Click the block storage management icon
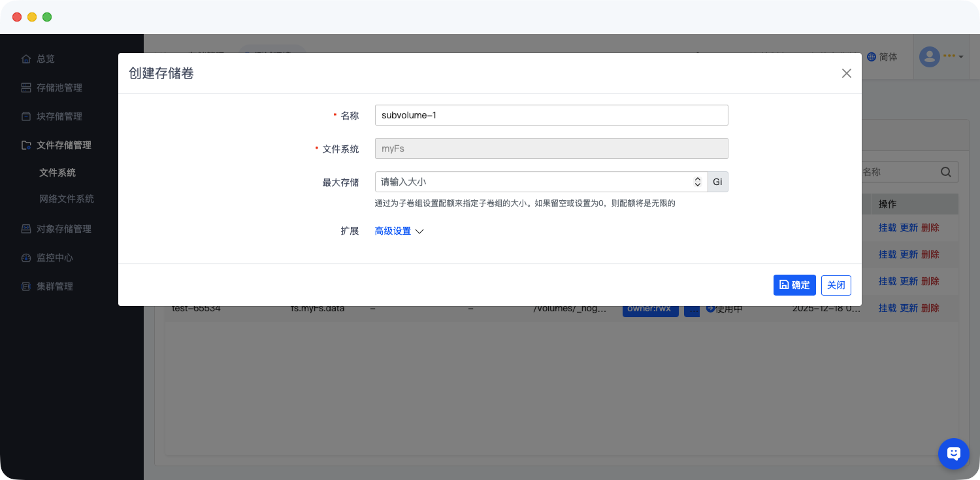This screenshot has width=980, height=480. [26, 116]
